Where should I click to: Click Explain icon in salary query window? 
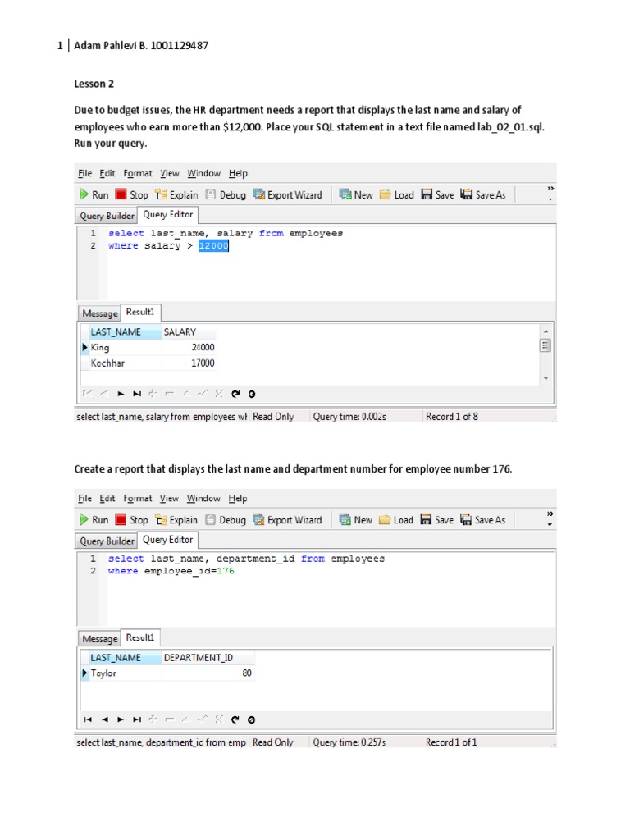point(161,194)
